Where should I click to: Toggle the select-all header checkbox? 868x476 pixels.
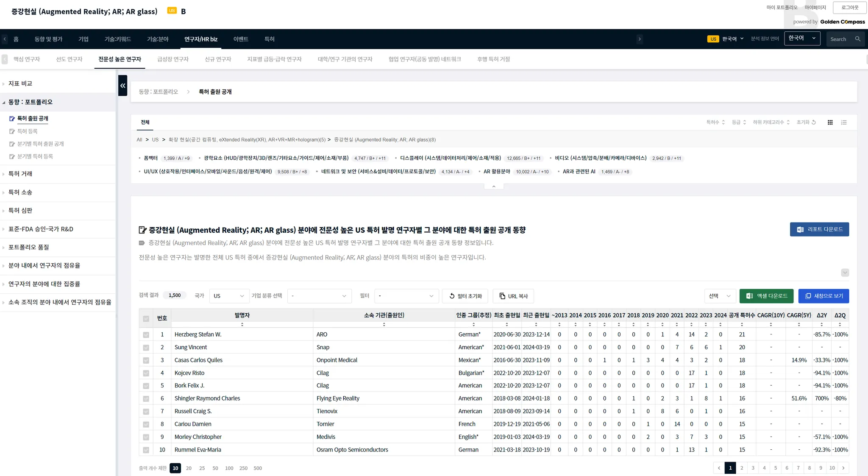coord(146,319)
